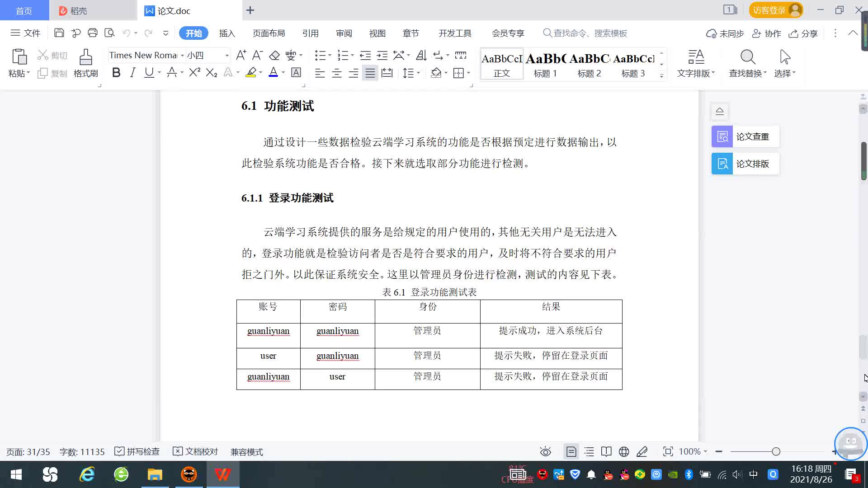The width and height of the screenshot is (868, 488).
Task: Click the not-synced cloud button
Action: click(725, 33)
